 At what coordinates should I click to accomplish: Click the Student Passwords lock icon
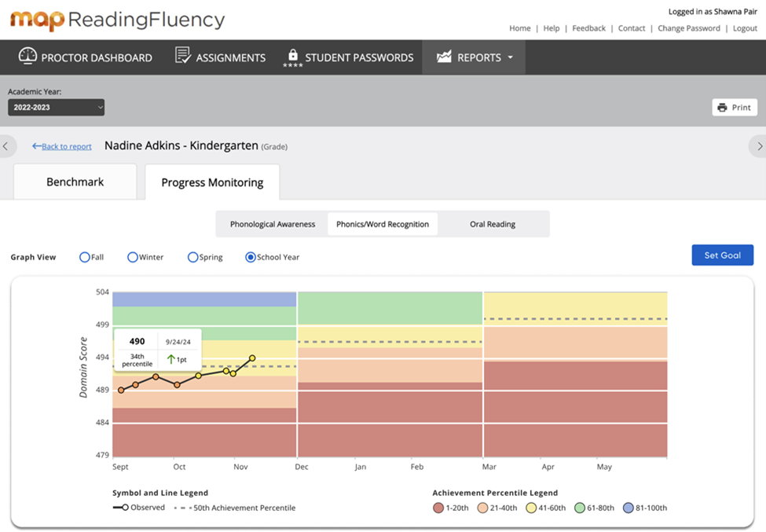click(x=293, y=56)
